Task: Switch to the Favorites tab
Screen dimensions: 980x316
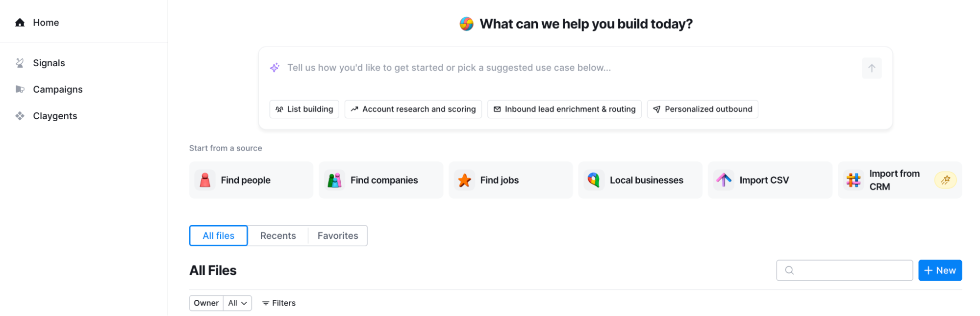Action: click(338, 236)
